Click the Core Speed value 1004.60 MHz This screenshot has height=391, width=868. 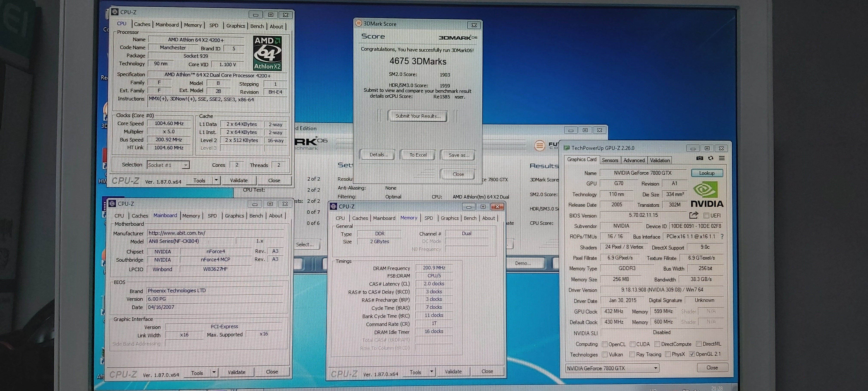169,123
